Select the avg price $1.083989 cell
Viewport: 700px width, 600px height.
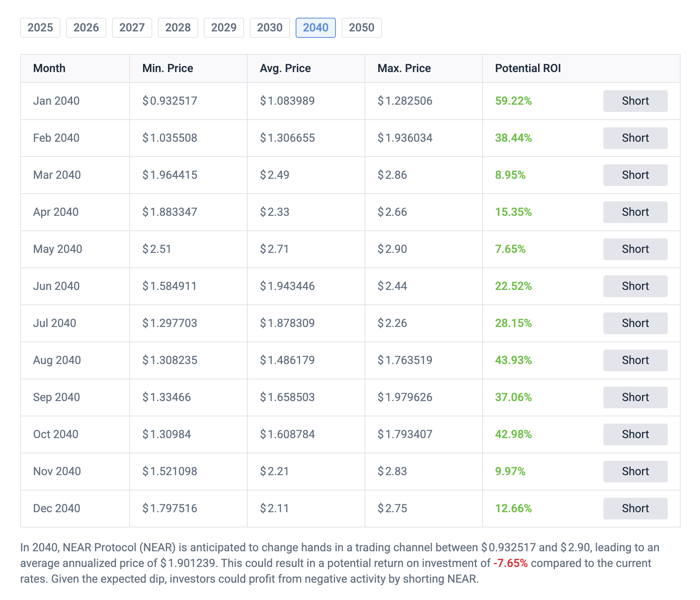coord(306,101)
